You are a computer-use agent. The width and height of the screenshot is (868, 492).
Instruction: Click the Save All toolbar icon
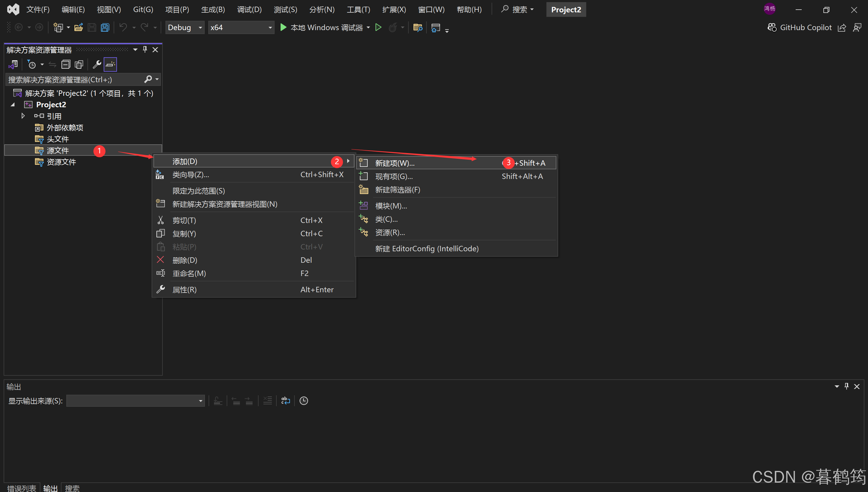(x=105, y=27)
